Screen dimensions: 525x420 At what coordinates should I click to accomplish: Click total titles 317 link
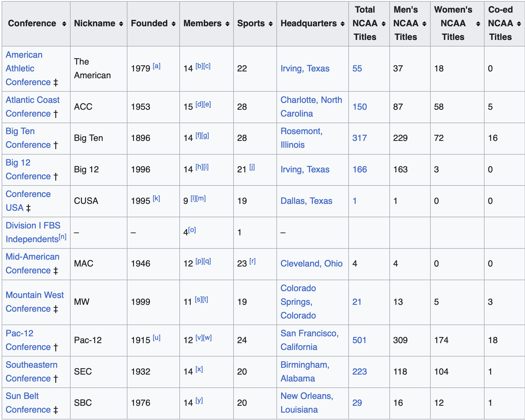pos(360,138)
